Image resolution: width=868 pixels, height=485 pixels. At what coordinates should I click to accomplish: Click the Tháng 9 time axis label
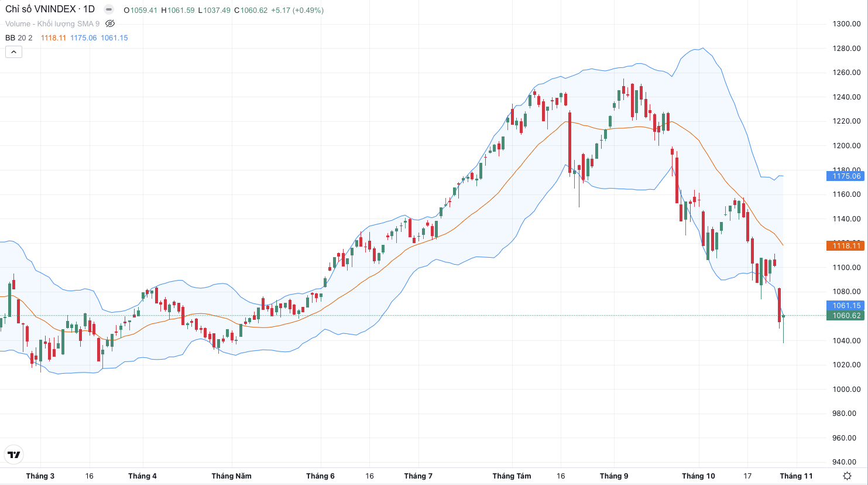(615, 476)
